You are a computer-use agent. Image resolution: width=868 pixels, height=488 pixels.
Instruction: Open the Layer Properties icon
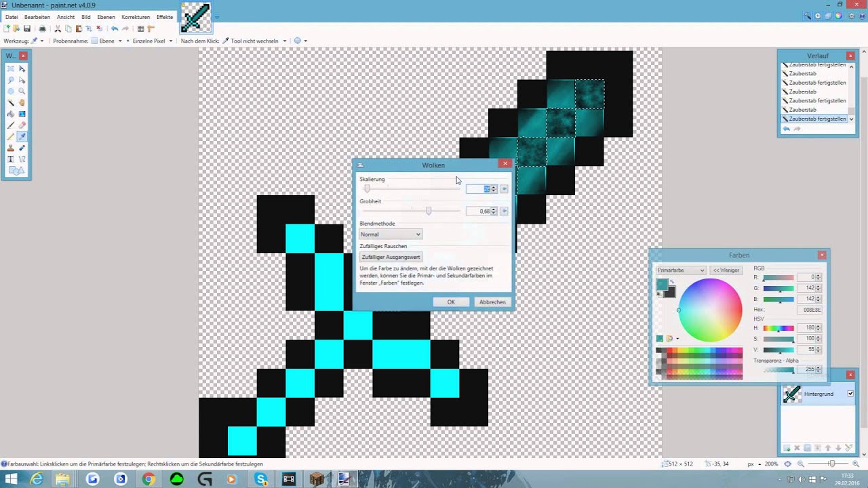point(848,448)
